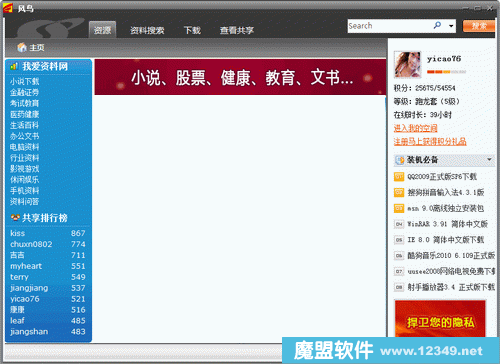Select the 电脑资料 category
Screen dimensions: 500x364
tap(24, 147)
